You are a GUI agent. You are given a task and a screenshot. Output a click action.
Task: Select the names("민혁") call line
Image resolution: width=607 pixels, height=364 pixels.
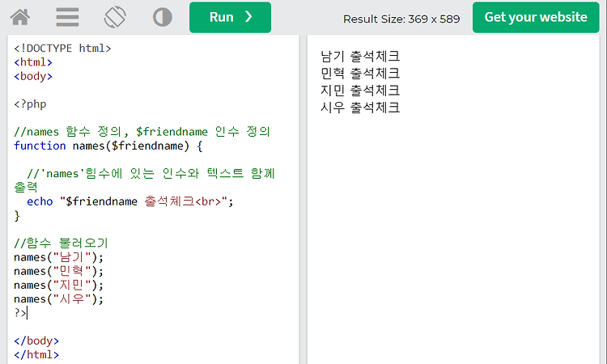pos(59,271)
